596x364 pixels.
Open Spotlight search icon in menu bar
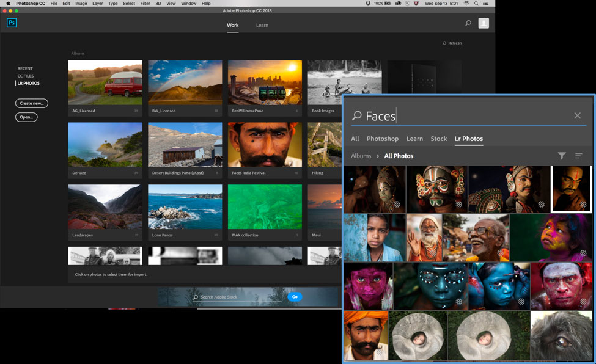tap(476, 4)
